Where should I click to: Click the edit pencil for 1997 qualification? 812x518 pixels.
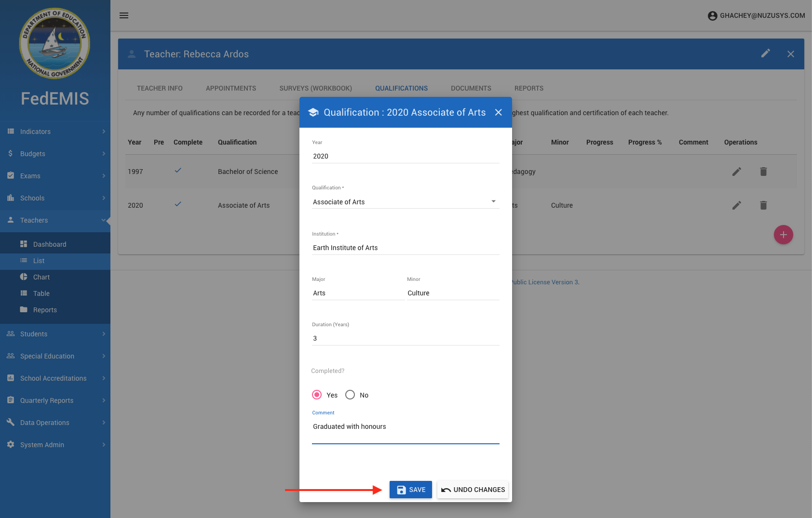[736, 172]
